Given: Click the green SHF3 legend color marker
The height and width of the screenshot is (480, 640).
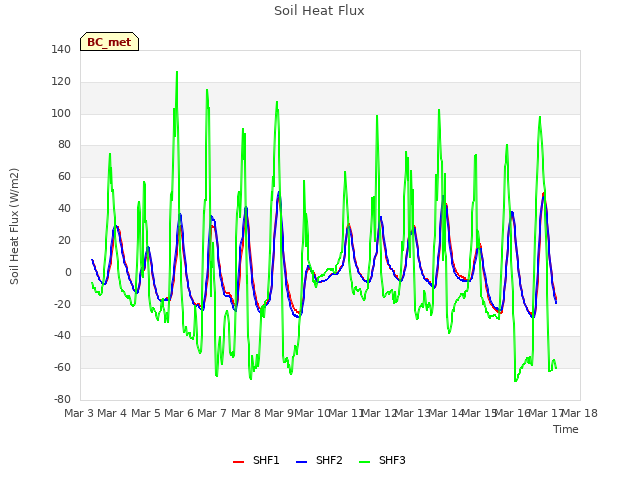Looking at the screenshot, I should tap(364, 462).
